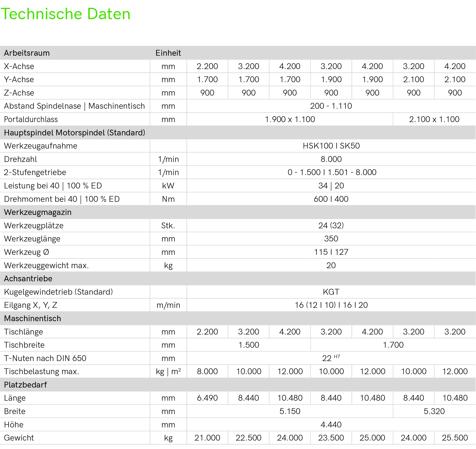Select the torque value '600 I 400'
The height and width of the screenshot is (449, 476).
point(331,199)
